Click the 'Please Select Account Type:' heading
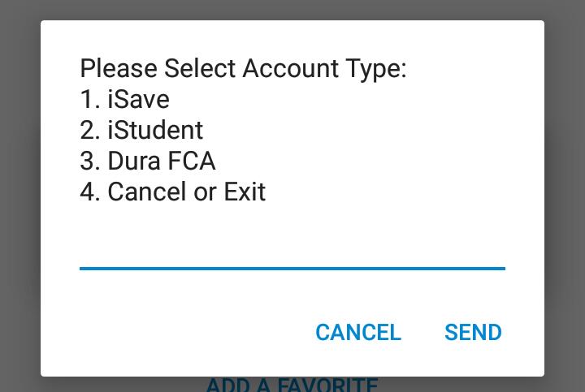The width and height of the screenshot is (585, 392). (x=243, y=68)
